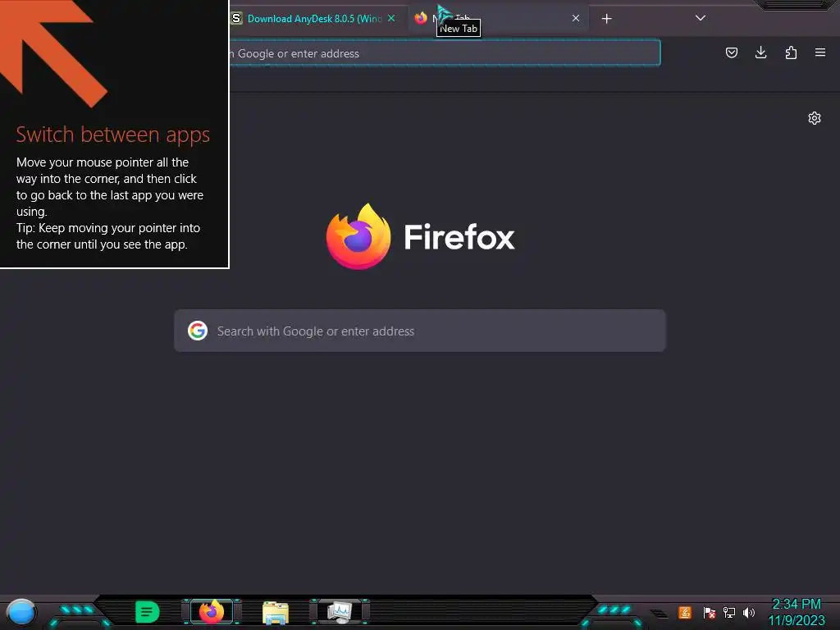Click the Search with Google page field
Screen dimensions: 840x630
(420, 331)
